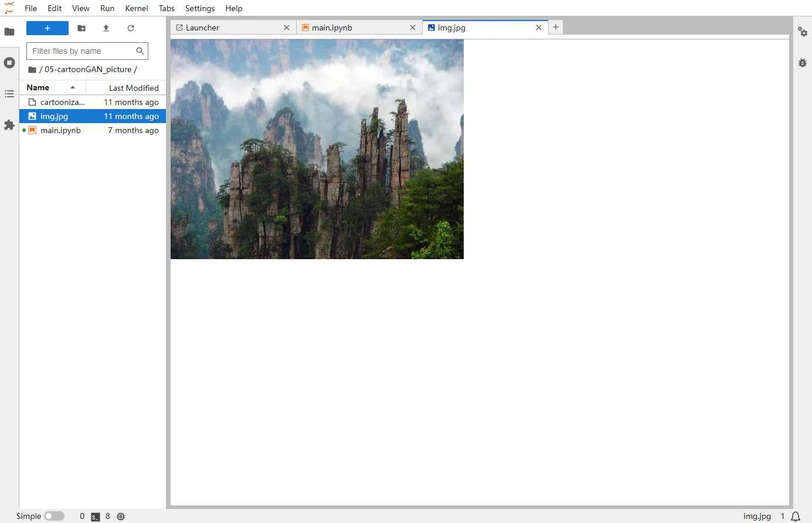The height and width of the screenshot is (523, 812).
Task: Create a new folder
Action: (x=81, y=28)
